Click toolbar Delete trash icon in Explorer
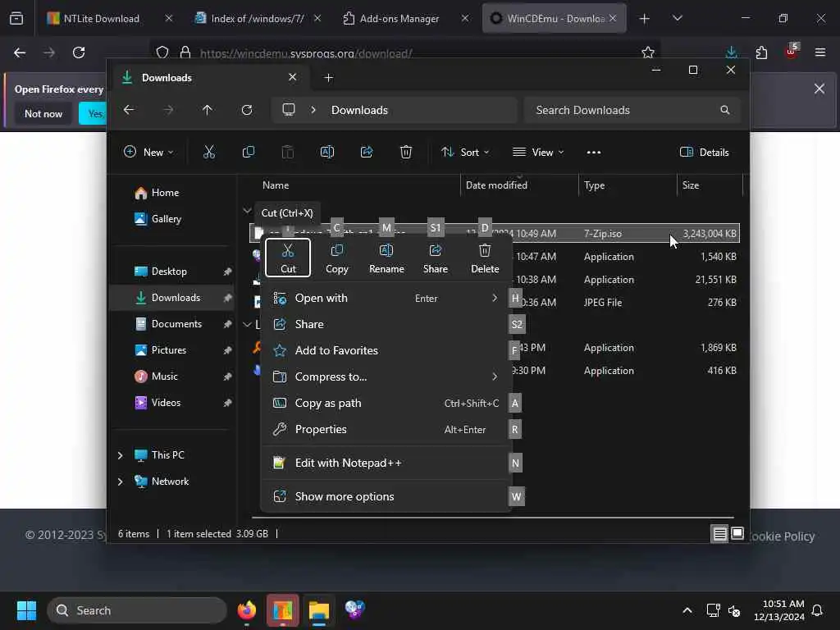The width and height of the screenshot is (840, 630). point(406,152)
